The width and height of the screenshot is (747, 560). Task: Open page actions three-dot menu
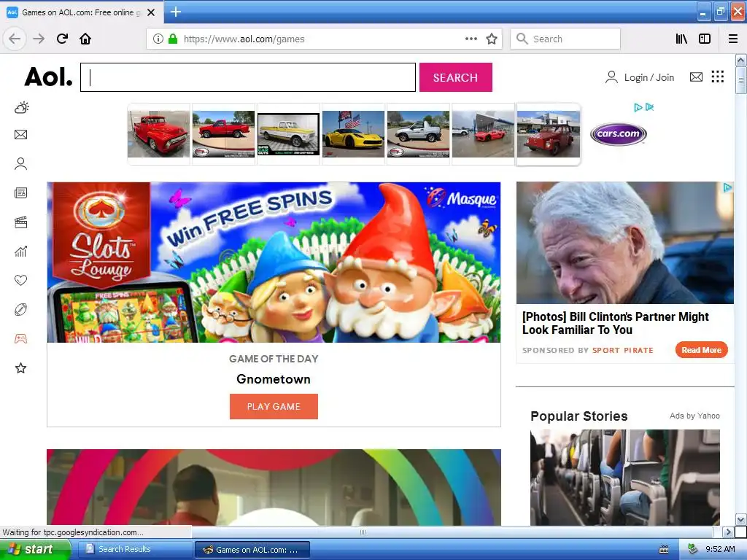(x=471, y=39)
